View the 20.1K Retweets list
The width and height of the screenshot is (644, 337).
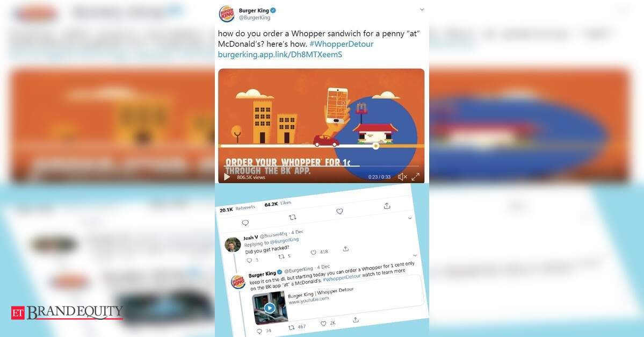click(237, 209)
